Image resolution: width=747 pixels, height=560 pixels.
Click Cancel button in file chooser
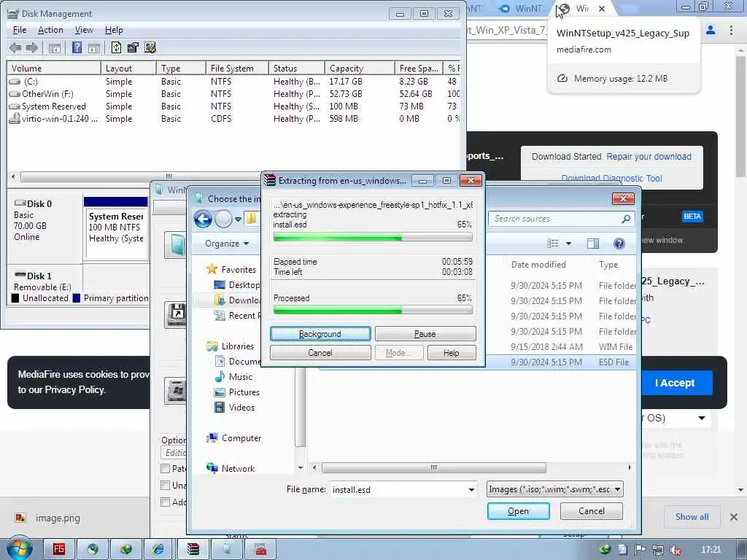[x=591, y=511]
